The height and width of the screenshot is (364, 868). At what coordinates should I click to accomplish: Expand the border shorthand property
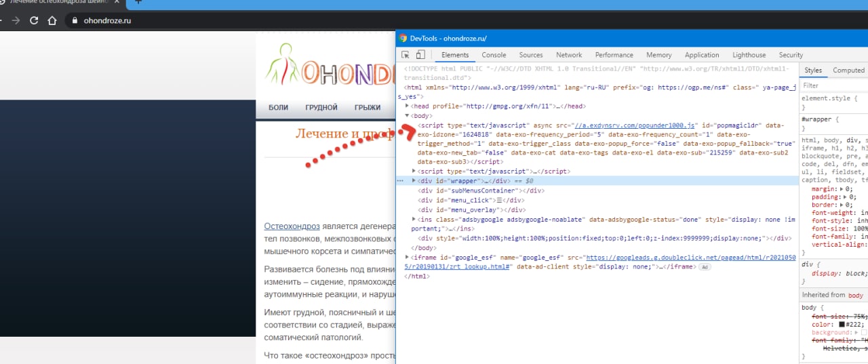pos(842,205)
